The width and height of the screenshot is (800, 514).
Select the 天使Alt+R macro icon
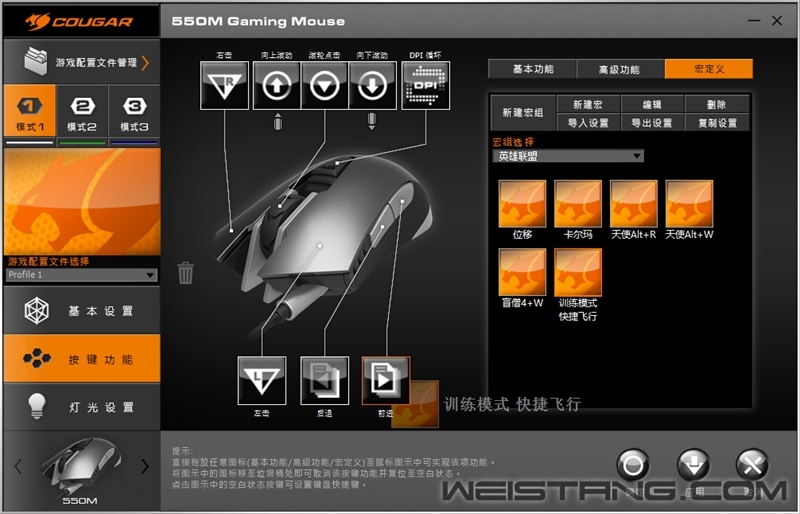[634, 204]
